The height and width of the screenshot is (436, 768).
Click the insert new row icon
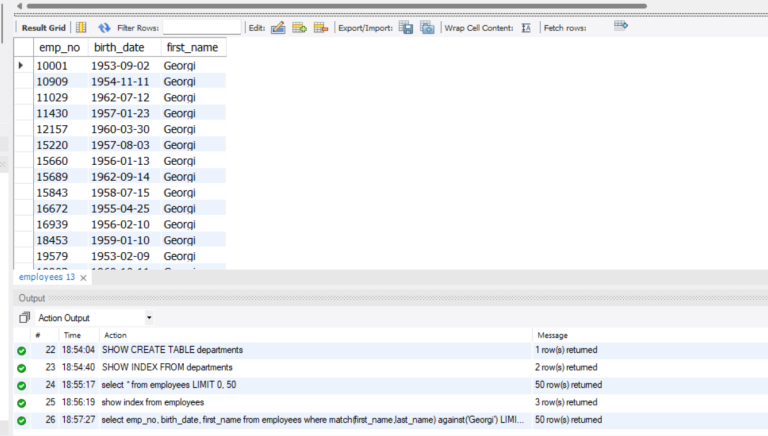click(299, 28)
